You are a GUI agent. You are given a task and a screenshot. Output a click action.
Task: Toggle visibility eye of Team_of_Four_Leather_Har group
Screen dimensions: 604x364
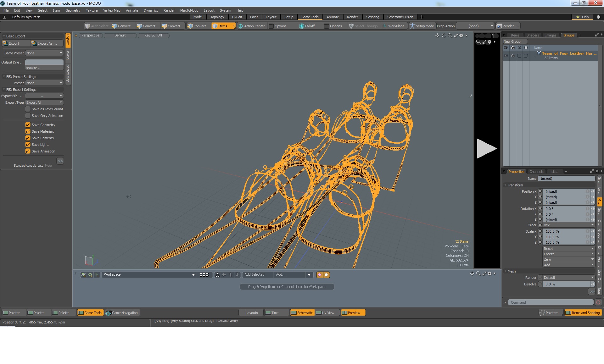click(x=506, y=56)
